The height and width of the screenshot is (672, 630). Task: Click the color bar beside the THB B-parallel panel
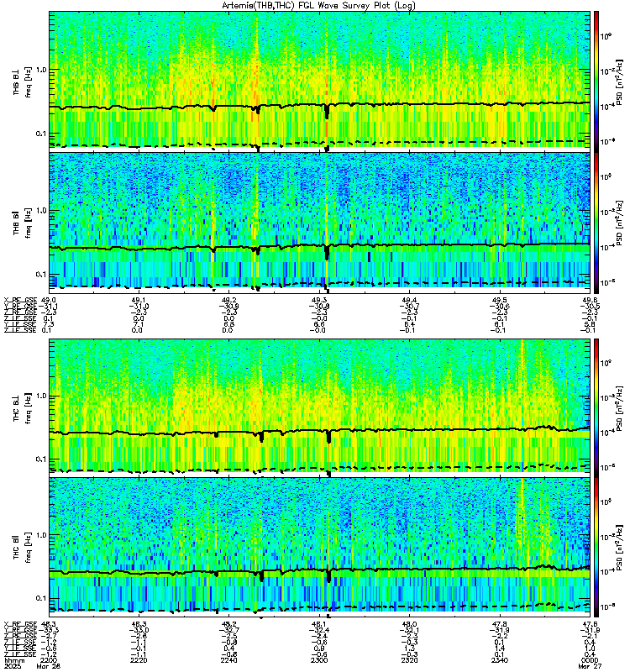(x=596, y=223)
